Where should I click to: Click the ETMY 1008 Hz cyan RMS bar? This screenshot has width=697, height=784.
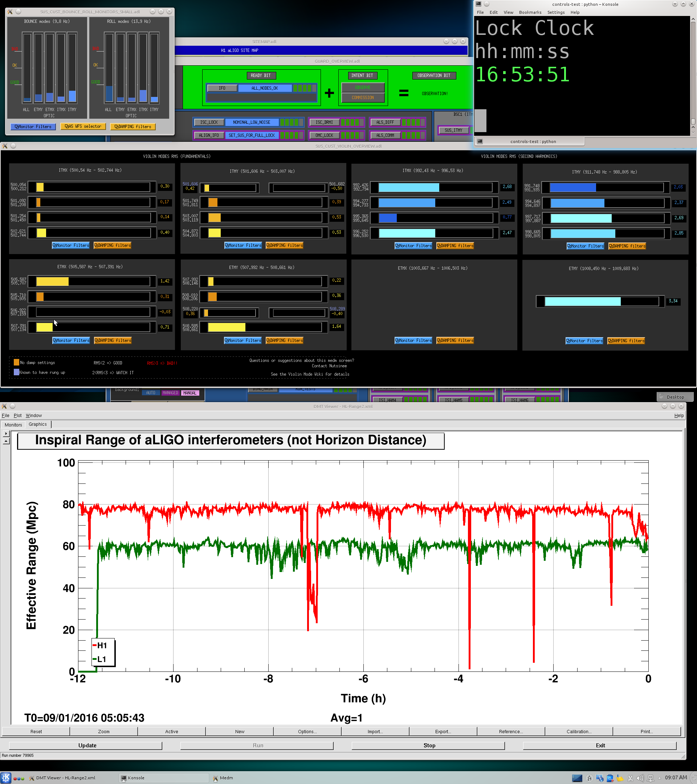(582, 302)
